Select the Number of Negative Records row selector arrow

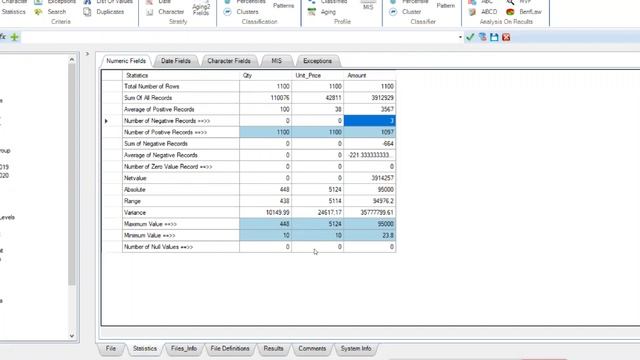pyautogui.click(x=106, y=121)
